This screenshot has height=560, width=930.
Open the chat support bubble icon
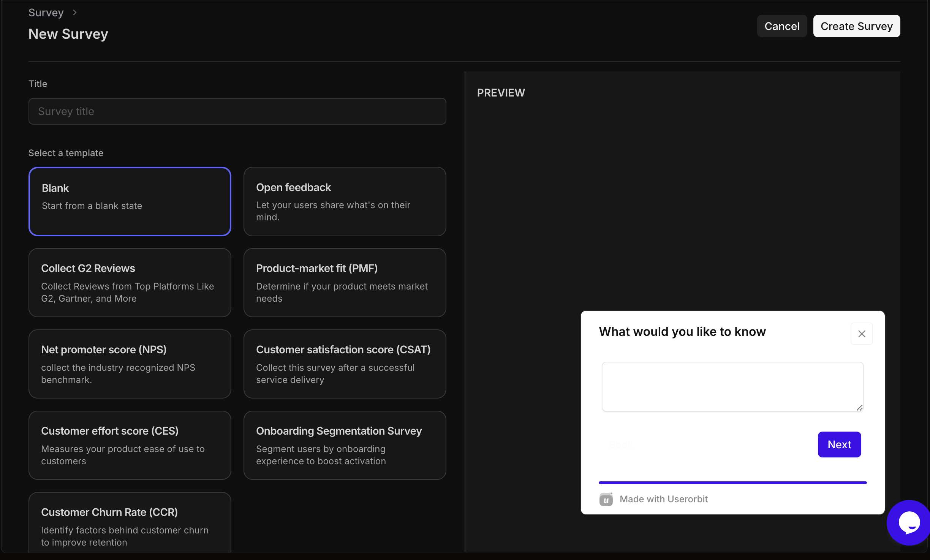coord(908,523)
